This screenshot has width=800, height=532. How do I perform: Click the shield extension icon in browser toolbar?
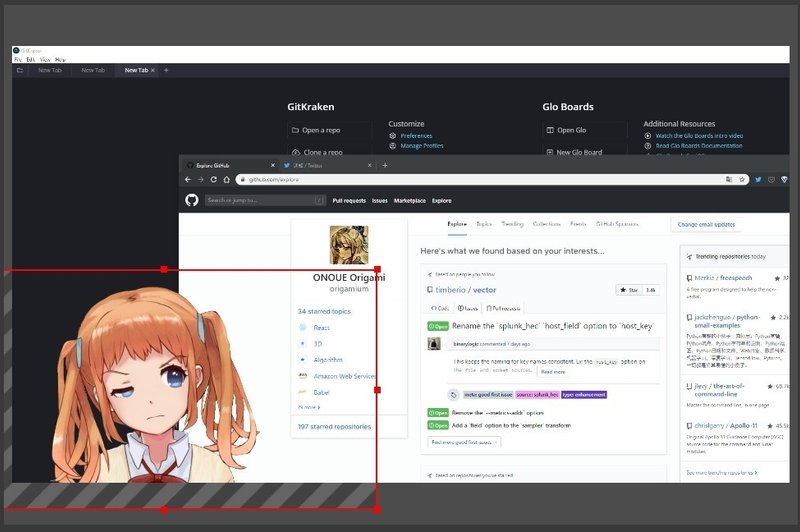click(771, 180)
